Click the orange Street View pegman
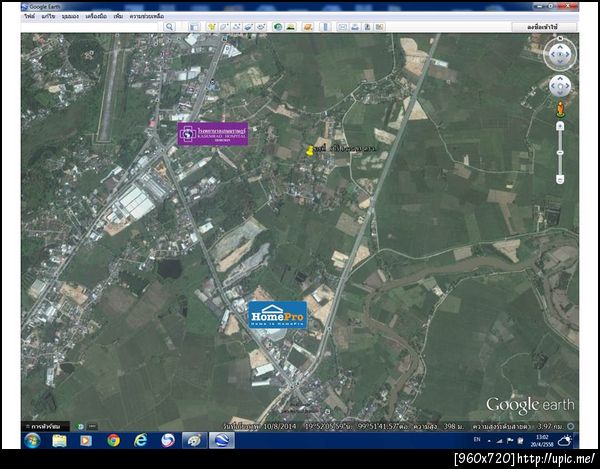The height and width of the screenshot is (469, 600). click(560, 109)
